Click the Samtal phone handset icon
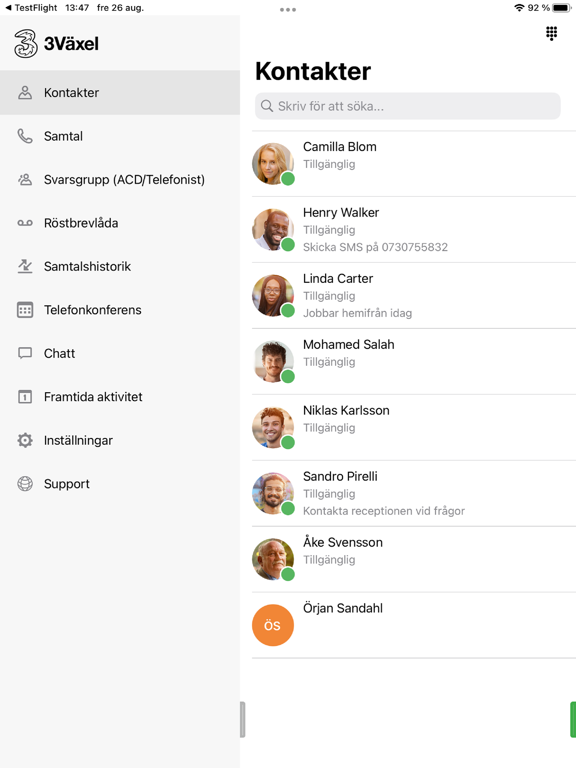The image size is (576, 768). [25, 136]
